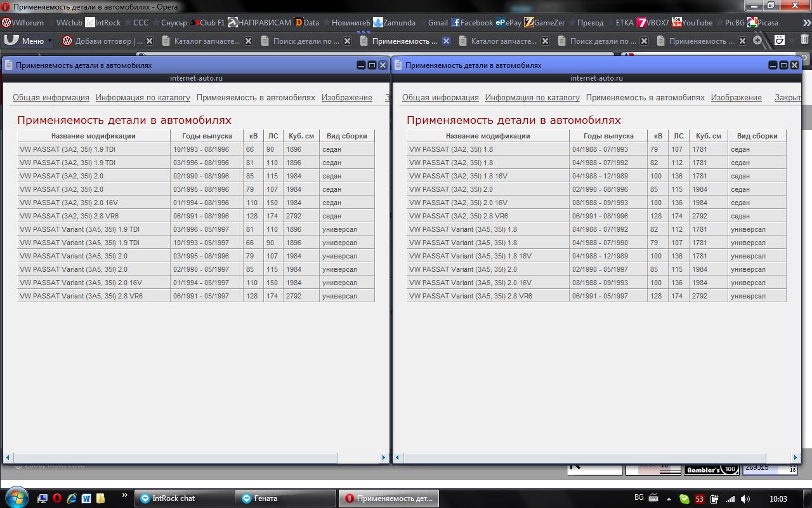The width and height of the screenshot is (812, 508).
Task: Click Применяемость в автомобилях in the right window
Action: pyautogui.click(x=645, y=98)
